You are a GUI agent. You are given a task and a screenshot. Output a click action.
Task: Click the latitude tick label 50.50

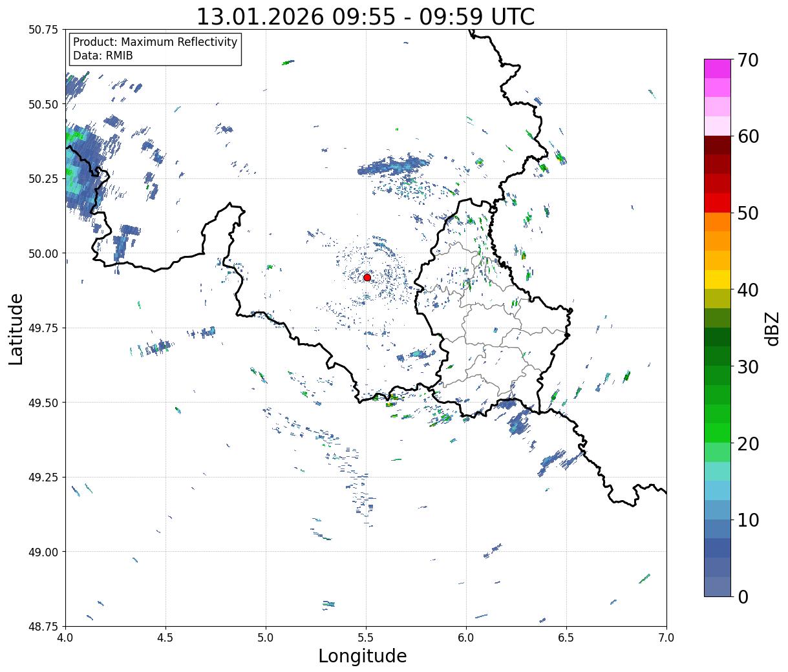point(43,104)
